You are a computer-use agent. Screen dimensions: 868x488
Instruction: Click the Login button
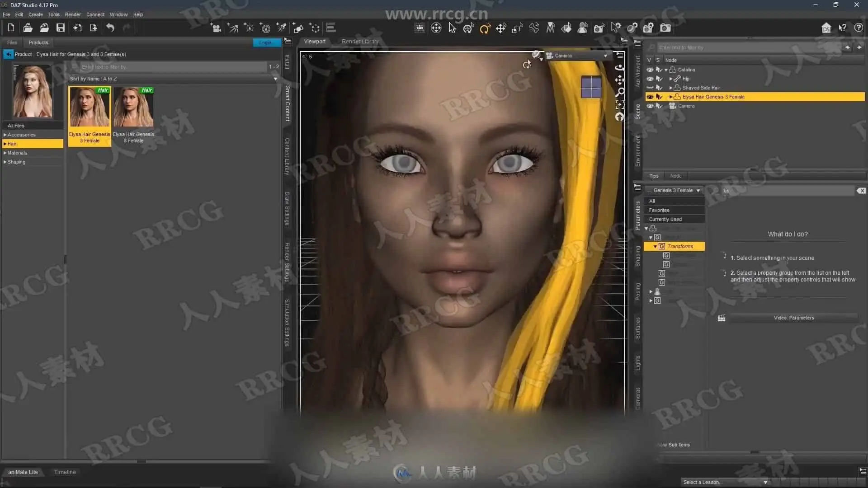coord(266,42)
